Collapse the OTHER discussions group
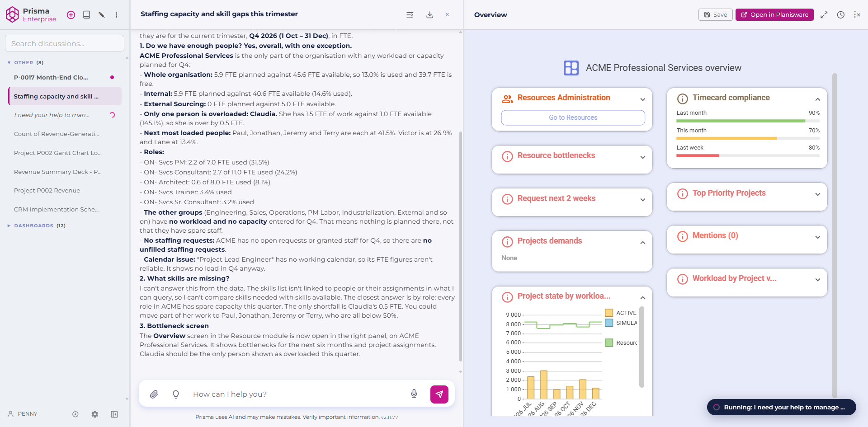The image size is (868, 427). [x=9, y=63]
